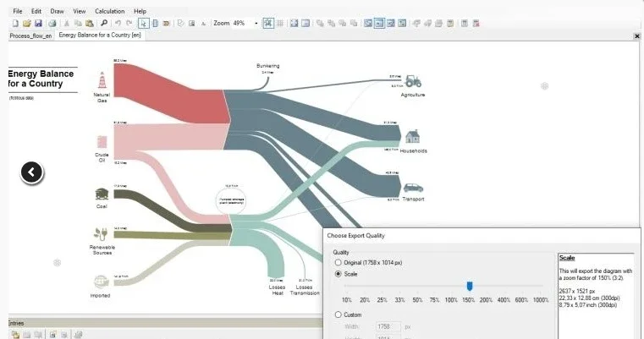Open the File menu
The width and height of the screenshot is (644, 339).
18,11
